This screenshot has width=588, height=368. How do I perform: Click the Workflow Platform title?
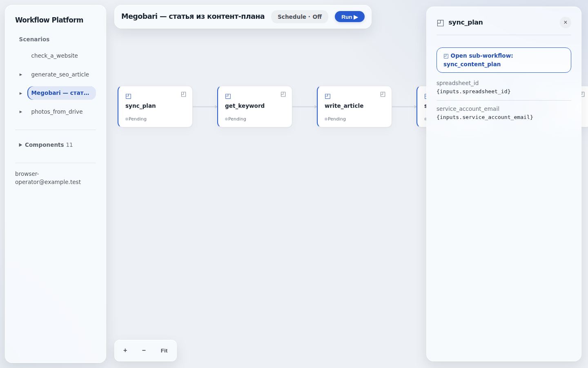(x=49, y=20)
